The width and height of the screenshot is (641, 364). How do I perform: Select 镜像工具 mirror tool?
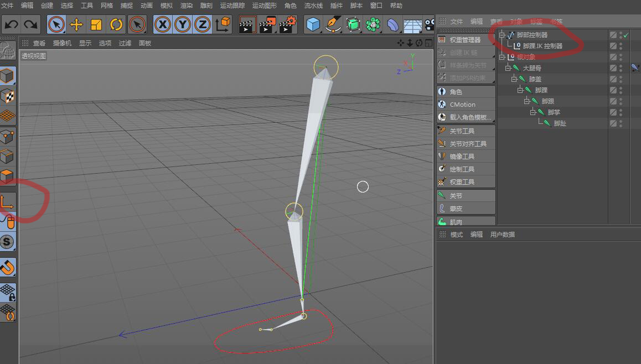tap(466, 157)
